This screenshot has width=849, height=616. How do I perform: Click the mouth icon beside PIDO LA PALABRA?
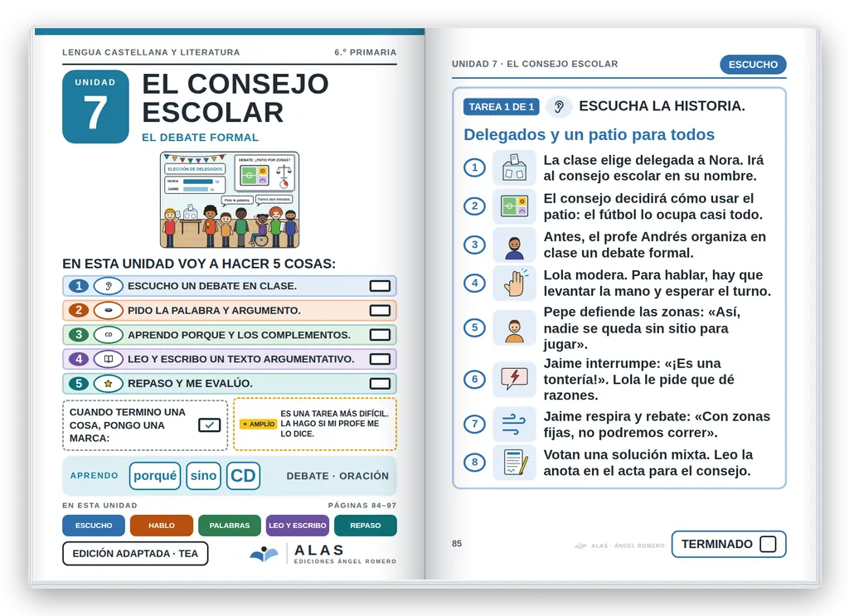tap(109, 310)
